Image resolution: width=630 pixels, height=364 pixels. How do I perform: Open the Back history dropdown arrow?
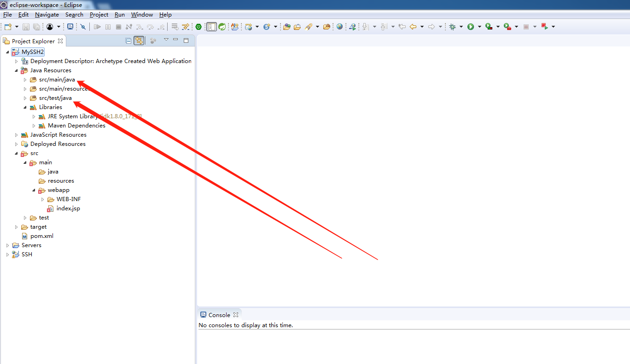click(x=422, y=27)
